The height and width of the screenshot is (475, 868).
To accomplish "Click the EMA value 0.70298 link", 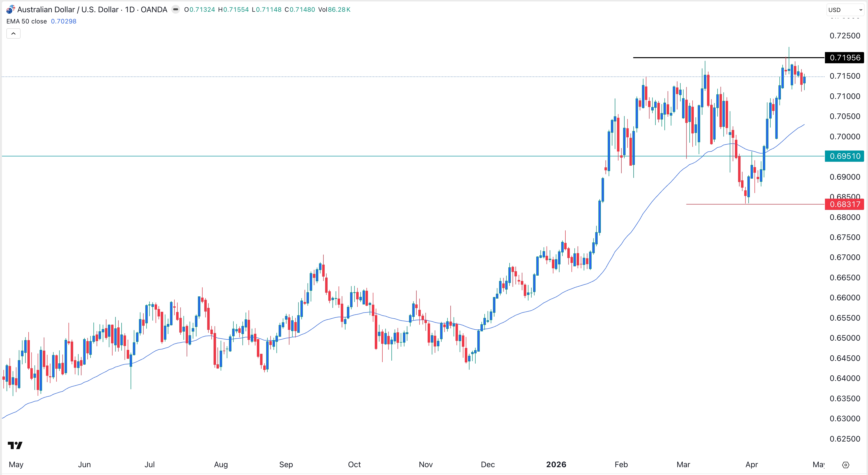I will 64,21.
